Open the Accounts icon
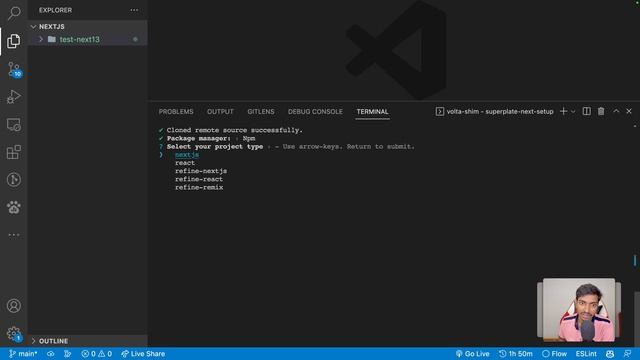This screenshot has width=640, height=360. coord(13,306)
